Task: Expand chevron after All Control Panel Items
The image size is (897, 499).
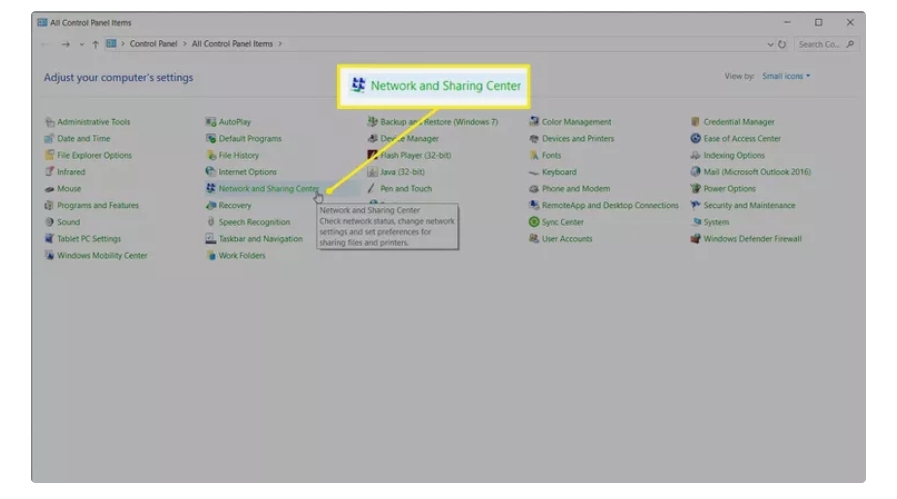Action: click(x=280, y=43)
